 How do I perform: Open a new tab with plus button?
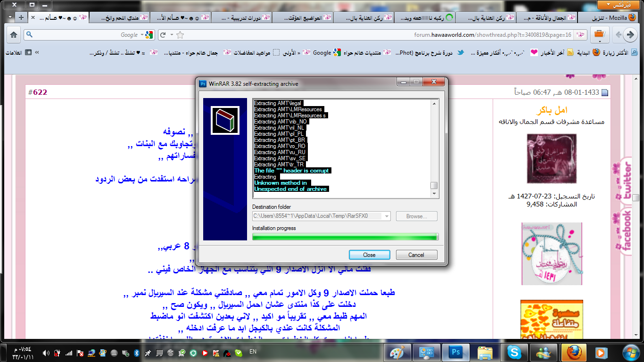click(x=21, y=17)
